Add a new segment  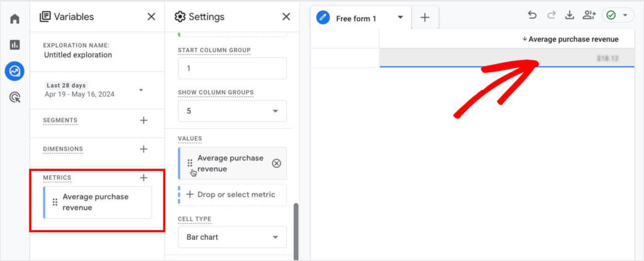tap(143, 120)
